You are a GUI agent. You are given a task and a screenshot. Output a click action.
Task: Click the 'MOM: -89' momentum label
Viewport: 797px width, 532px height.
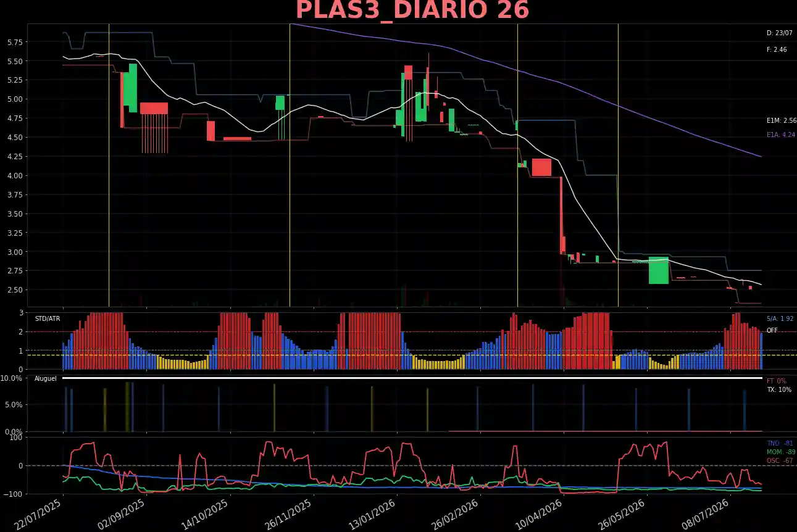(x=780, y=452)
